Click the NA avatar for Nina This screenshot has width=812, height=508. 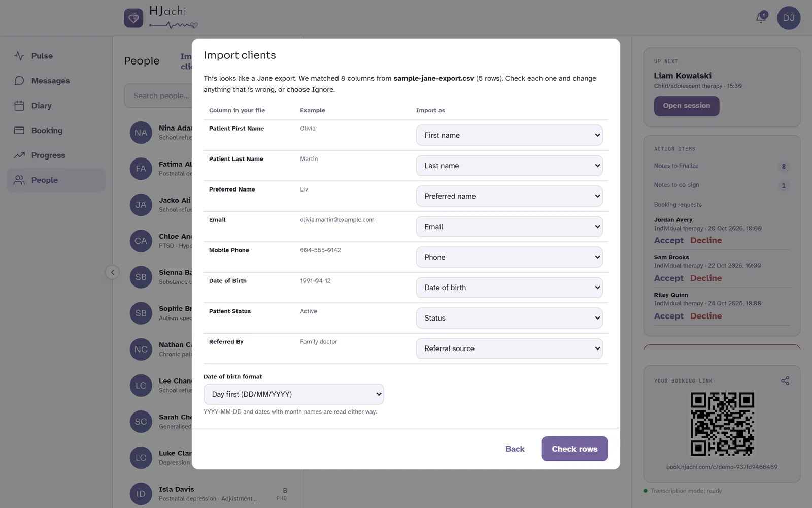pos(141,133)
